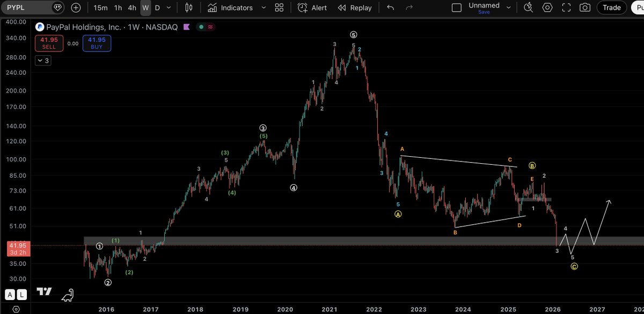Click the PayPal logo in the chart legend
The image size is (644, 314).
click(40, 27)
